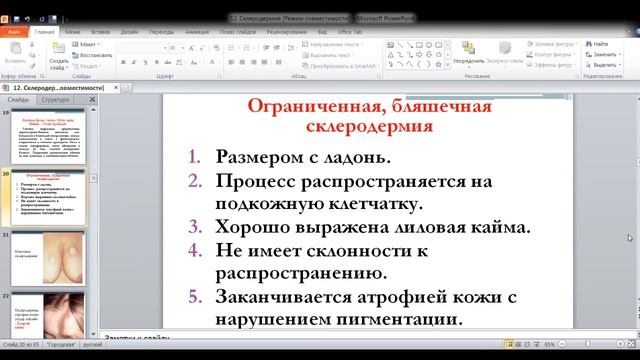Click the Paste (Вставить) clipboard icon
The height and width of the screenshot is (360, 640).
point(16,48)
